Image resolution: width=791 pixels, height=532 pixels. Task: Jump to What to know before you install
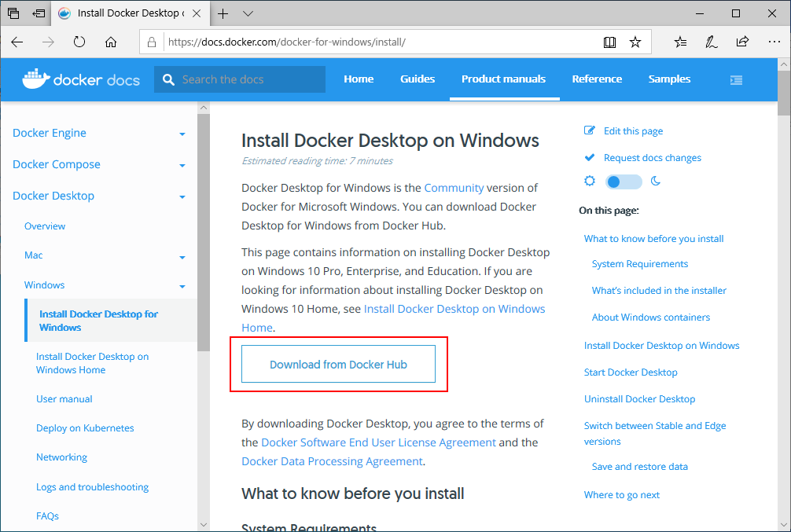point(653,239)
